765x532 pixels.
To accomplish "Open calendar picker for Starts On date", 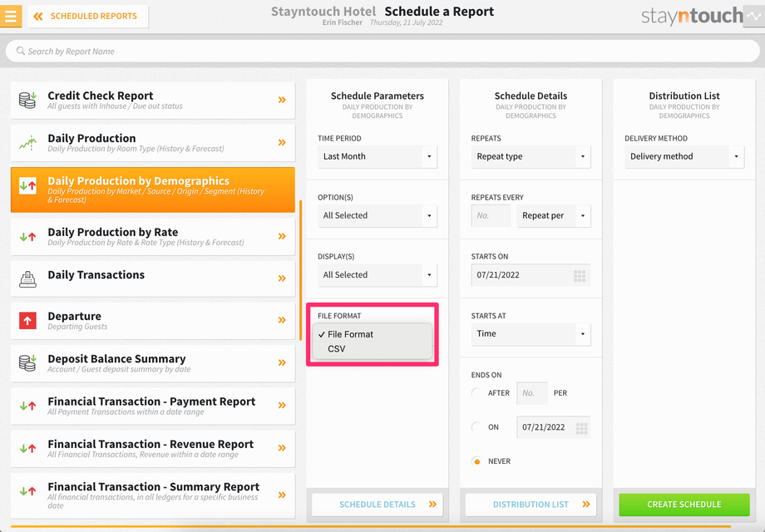I will 579,276.
